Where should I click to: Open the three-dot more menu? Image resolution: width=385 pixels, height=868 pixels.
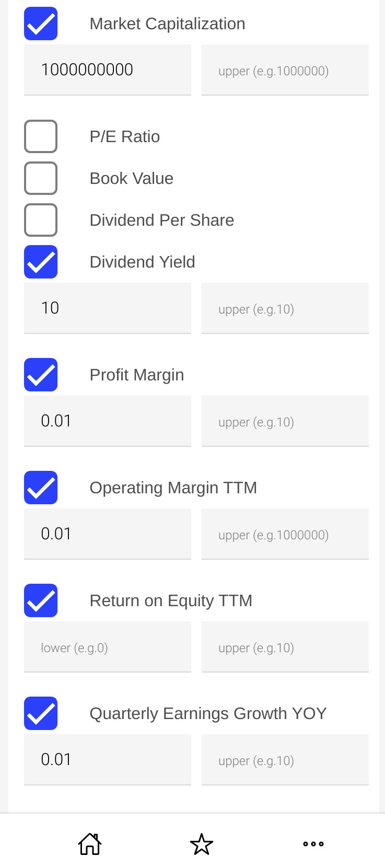pyautogui.click(x=313, y=843)
